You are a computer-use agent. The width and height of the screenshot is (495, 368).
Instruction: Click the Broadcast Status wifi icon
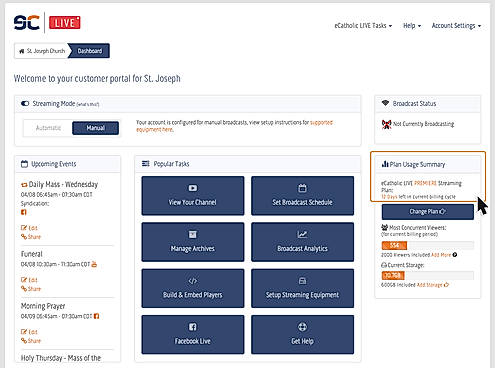pyautogui.click(x=385, y=103)
